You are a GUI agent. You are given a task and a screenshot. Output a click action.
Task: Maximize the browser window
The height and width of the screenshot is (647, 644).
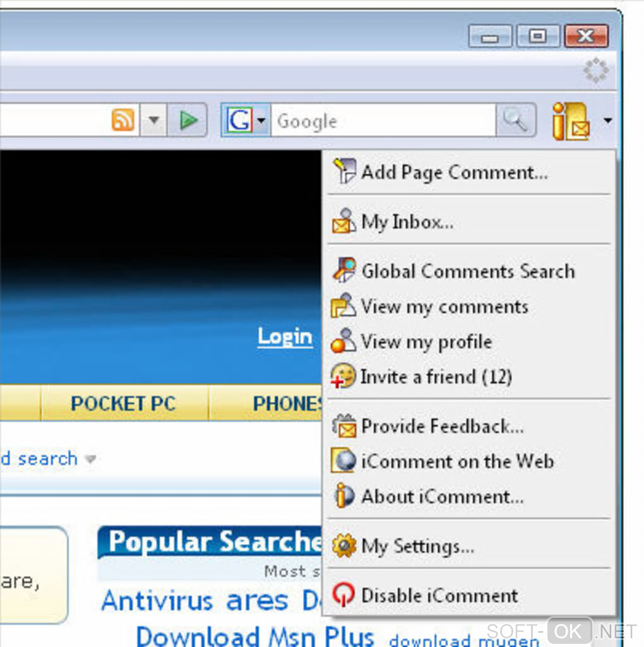pos(537,37)
